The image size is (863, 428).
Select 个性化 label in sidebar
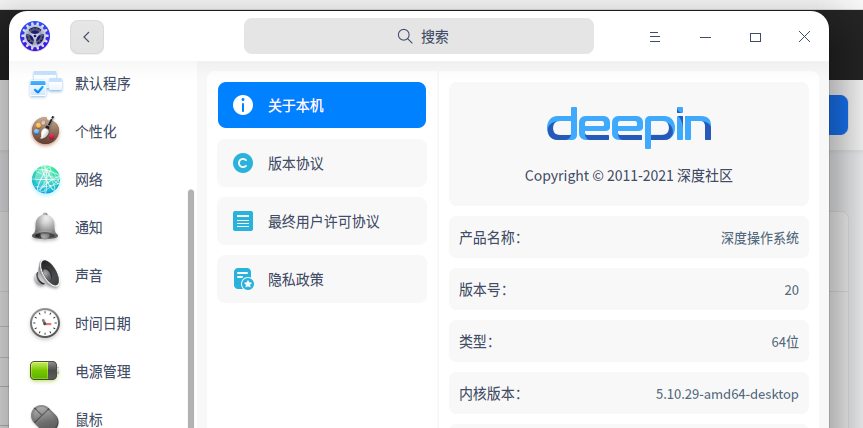pos(96,131)
